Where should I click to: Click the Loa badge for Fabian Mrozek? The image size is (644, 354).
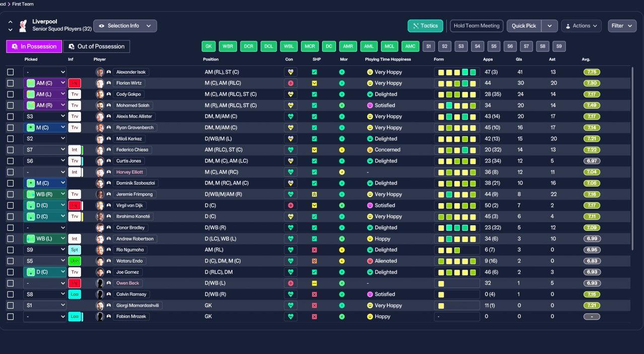click(x=74, y=317)
